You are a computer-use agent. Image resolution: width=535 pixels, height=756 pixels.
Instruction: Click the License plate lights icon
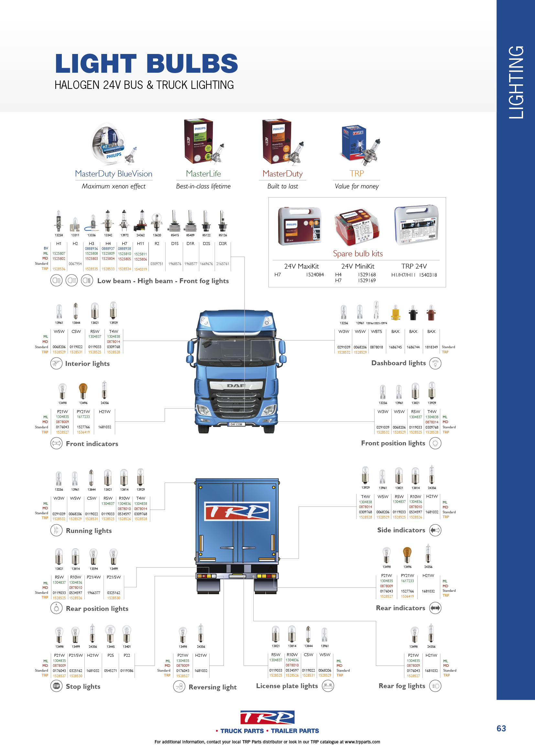click(x=328, y=686)
